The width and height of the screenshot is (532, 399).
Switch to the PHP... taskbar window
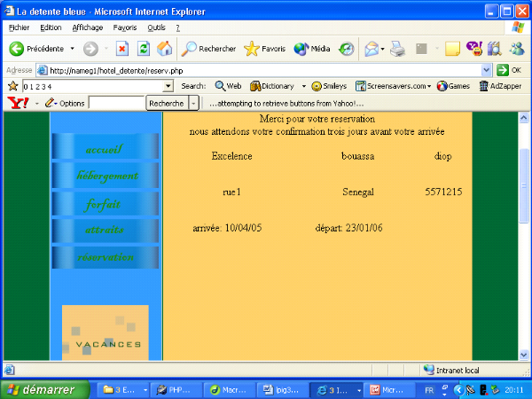point(176,390)
